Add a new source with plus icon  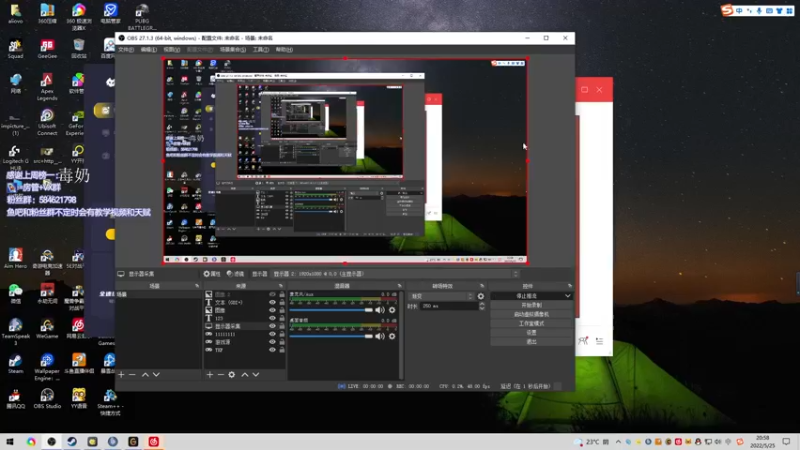tap(210, 374)
